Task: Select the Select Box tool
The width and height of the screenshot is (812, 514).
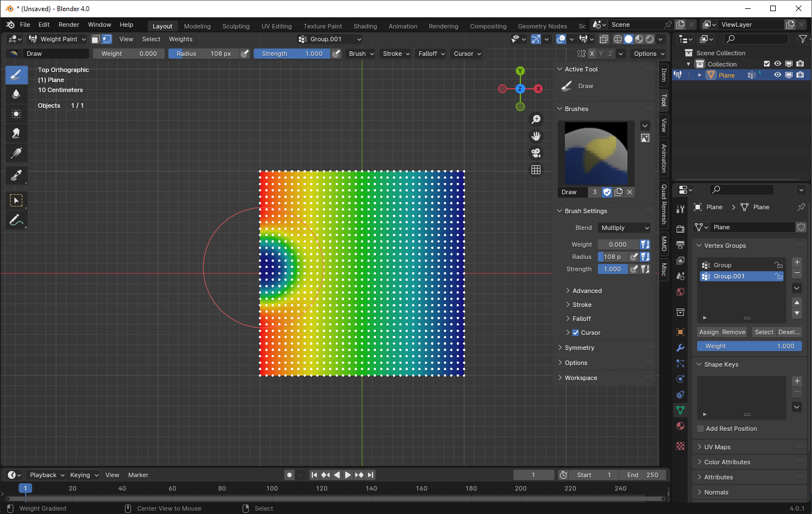Action: tap(16, 200)
